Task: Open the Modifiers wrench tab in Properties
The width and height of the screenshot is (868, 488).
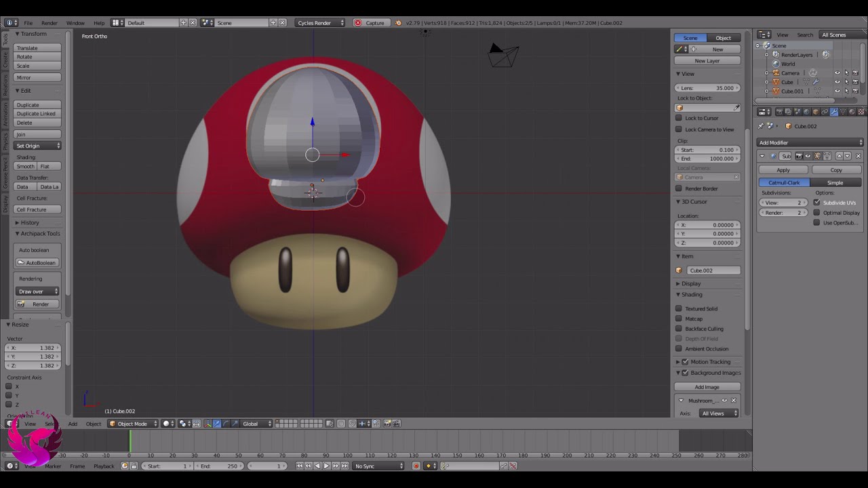Action: [x=834, y=112]
